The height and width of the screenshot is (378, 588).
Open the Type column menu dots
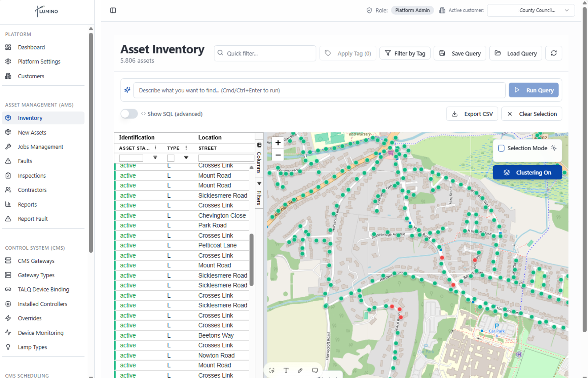click(186, 148)
